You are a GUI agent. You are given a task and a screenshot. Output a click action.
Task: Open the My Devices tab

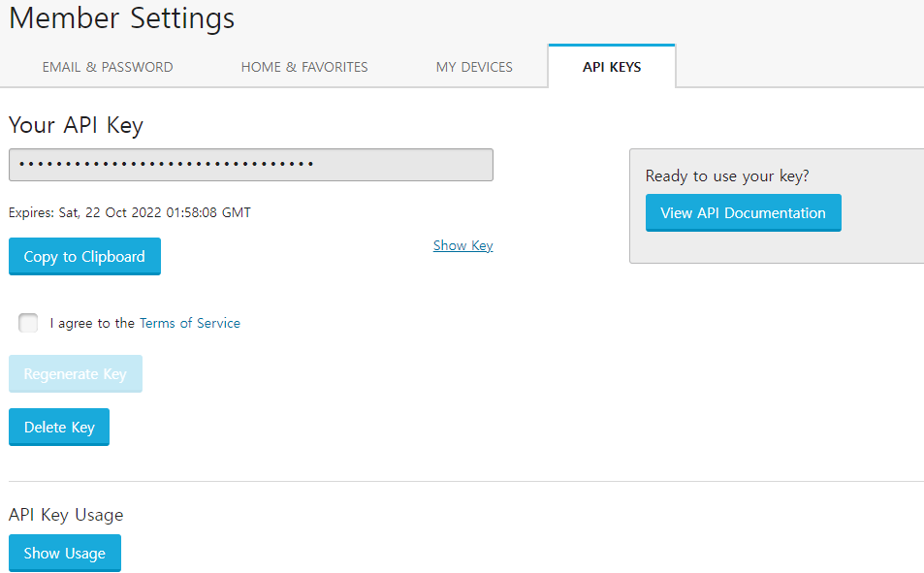[474, 67]
